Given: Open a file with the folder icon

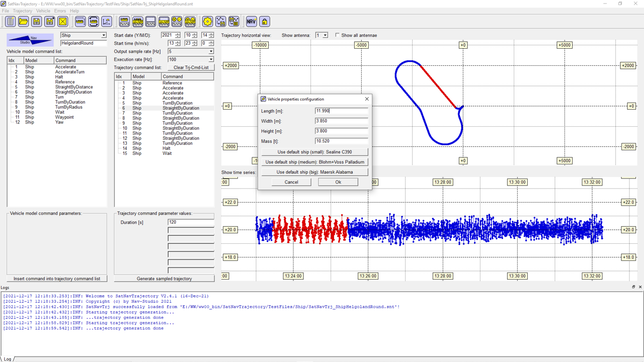Looking at the screenshot, I should [x=24, y=21].
